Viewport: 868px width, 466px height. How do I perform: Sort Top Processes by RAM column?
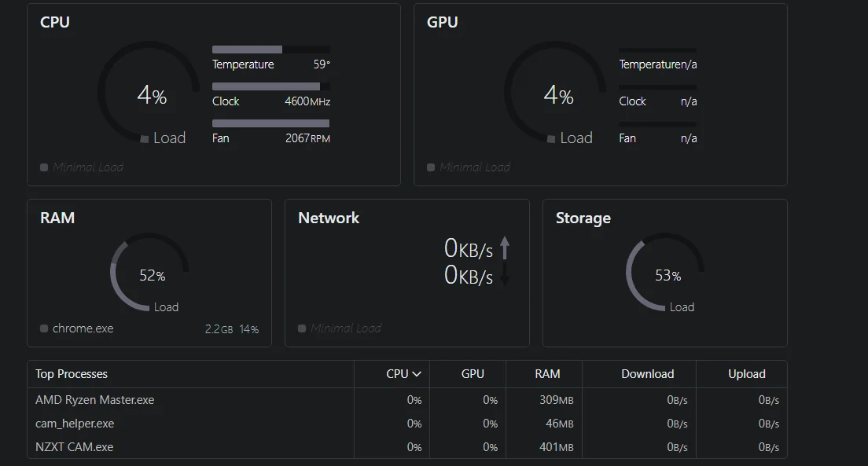pos(547,374)
